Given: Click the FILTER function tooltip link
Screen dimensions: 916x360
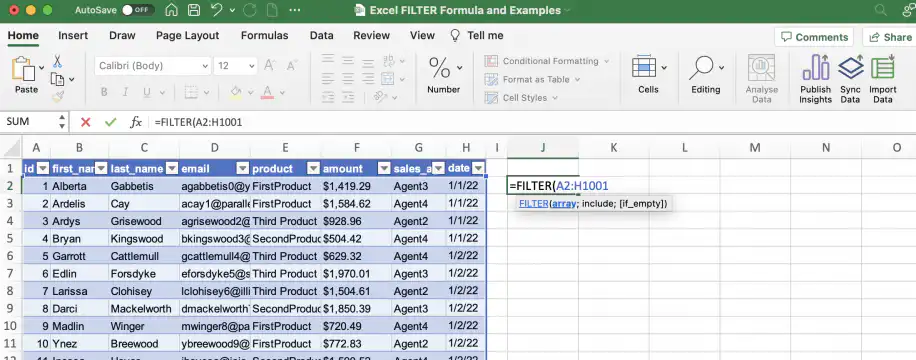Looking at the screenshot, I should [532, 203].
